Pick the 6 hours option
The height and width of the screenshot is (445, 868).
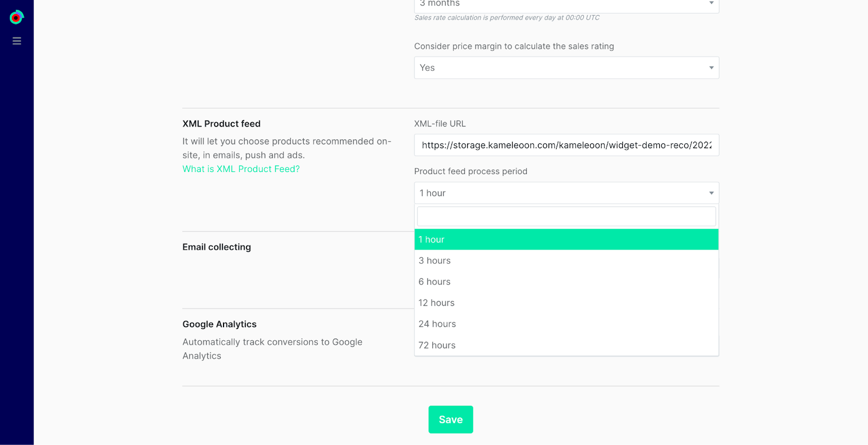(566, 282)
